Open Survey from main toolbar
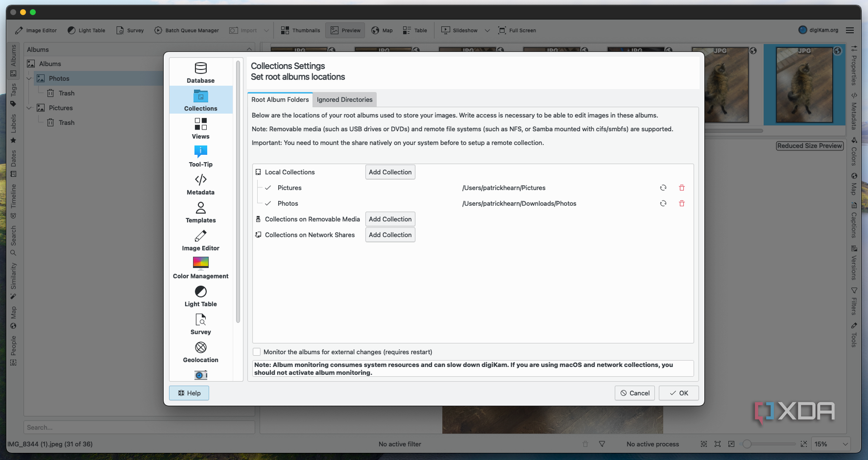The image size is (868, 460). (x=130, y=31)
